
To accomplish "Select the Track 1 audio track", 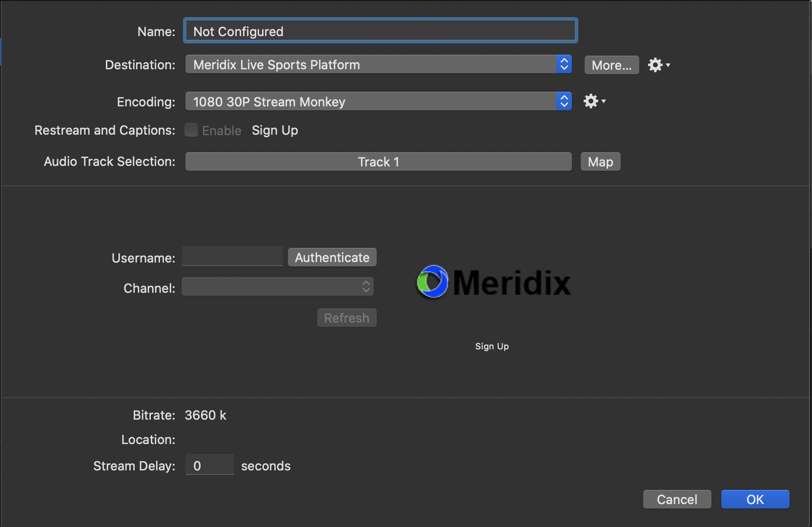I will pos(378,162).
